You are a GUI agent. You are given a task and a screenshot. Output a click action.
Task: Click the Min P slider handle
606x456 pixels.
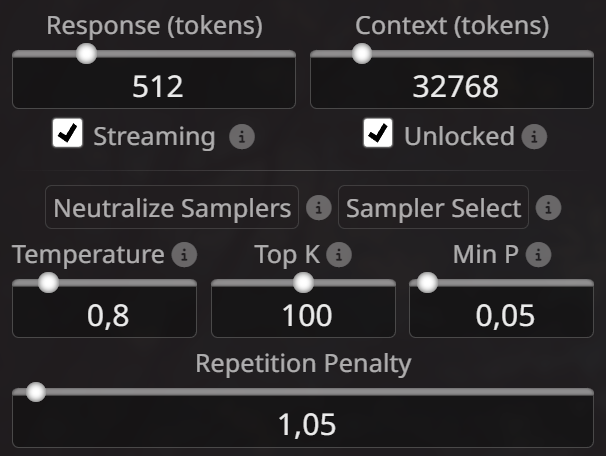[x=427, y=282]
